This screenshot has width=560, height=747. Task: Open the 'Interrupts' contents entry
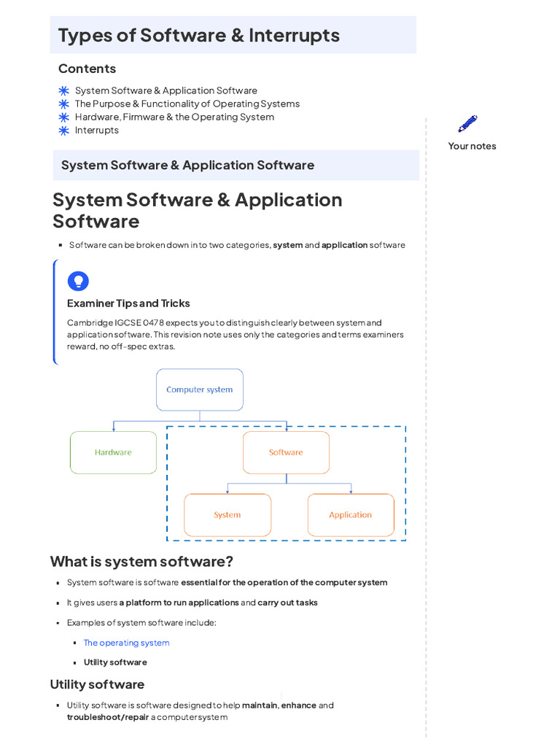[x=97, y=131]
